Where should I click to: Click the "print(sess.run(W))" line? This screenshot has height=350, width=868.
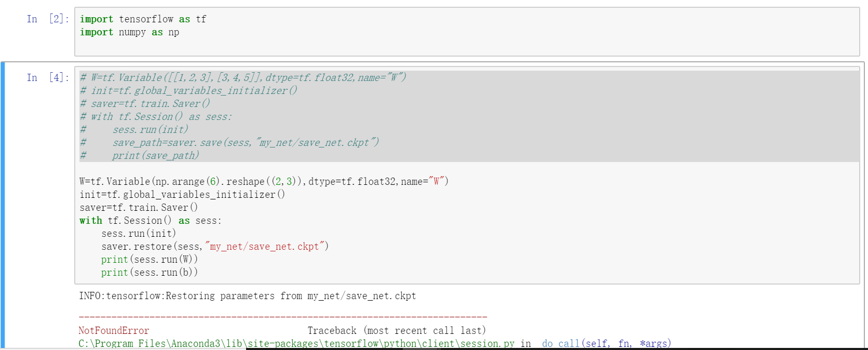coord(150,260)
